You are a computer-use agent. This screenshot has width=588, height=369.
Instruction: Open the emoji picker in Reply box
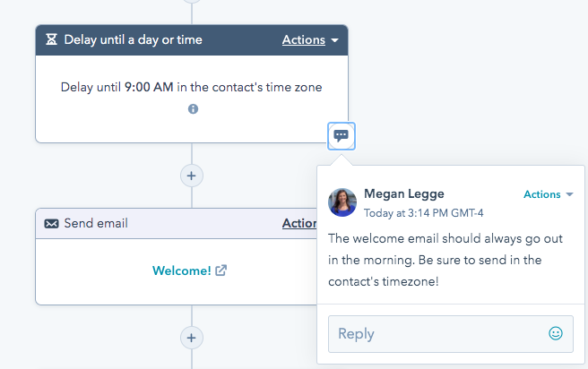[556, 333]
